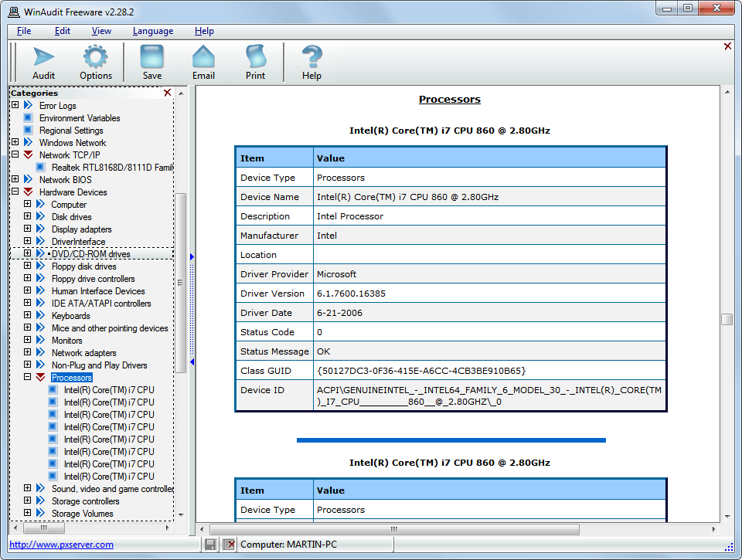Expand the Error Logs node
The image size is (742, 560).
click(x=15, y=105)
